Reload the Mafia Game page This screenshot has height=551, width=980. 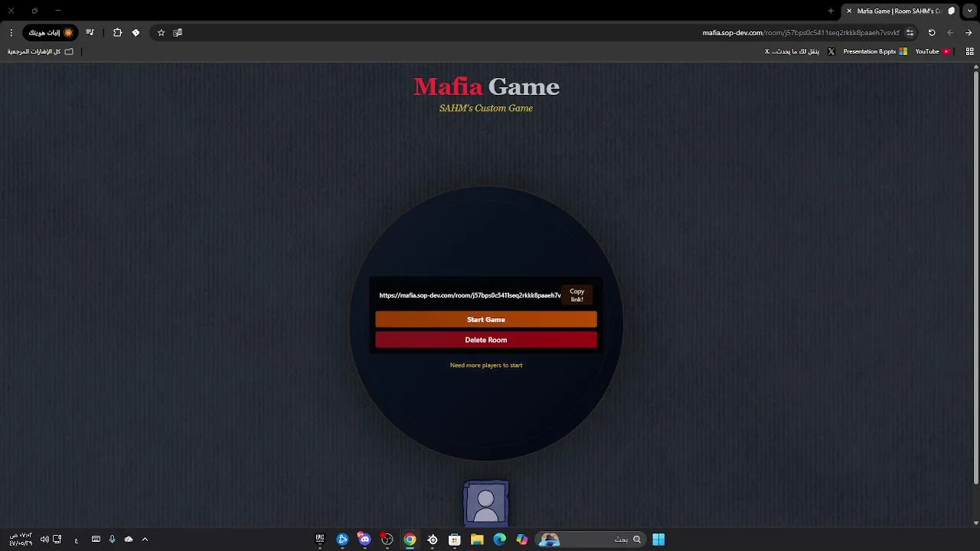click(932, 33)
